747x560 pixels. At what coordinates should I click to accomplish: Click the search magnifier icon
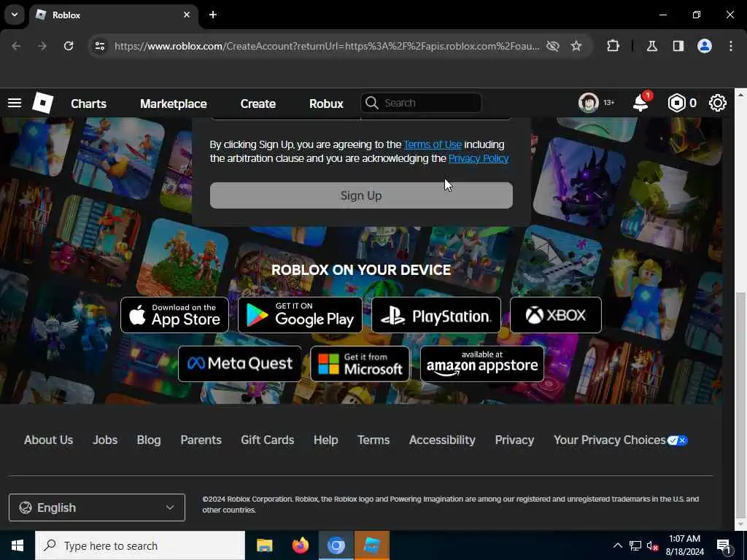(371, 103)
